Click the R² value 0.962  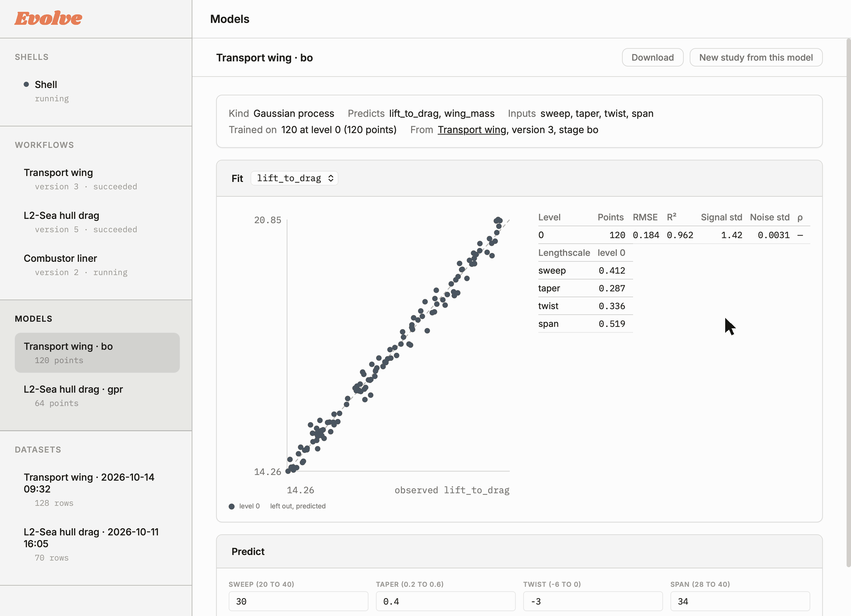[x=680, y=235]
